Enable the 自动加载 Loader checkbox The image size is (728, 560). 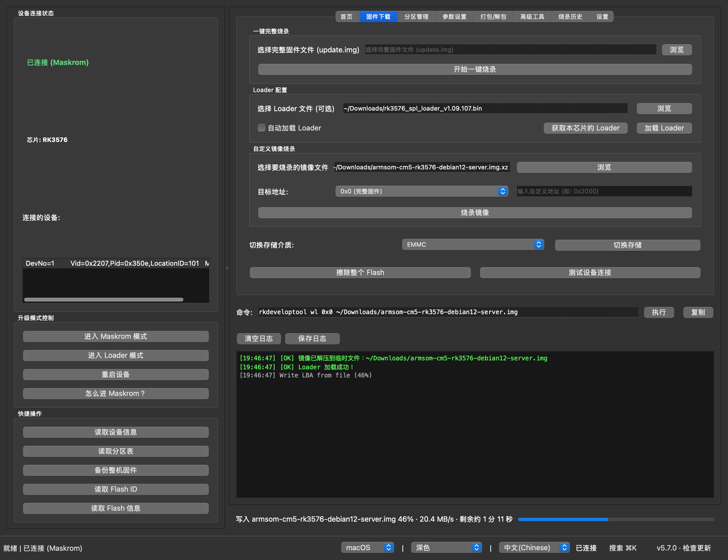261,128
